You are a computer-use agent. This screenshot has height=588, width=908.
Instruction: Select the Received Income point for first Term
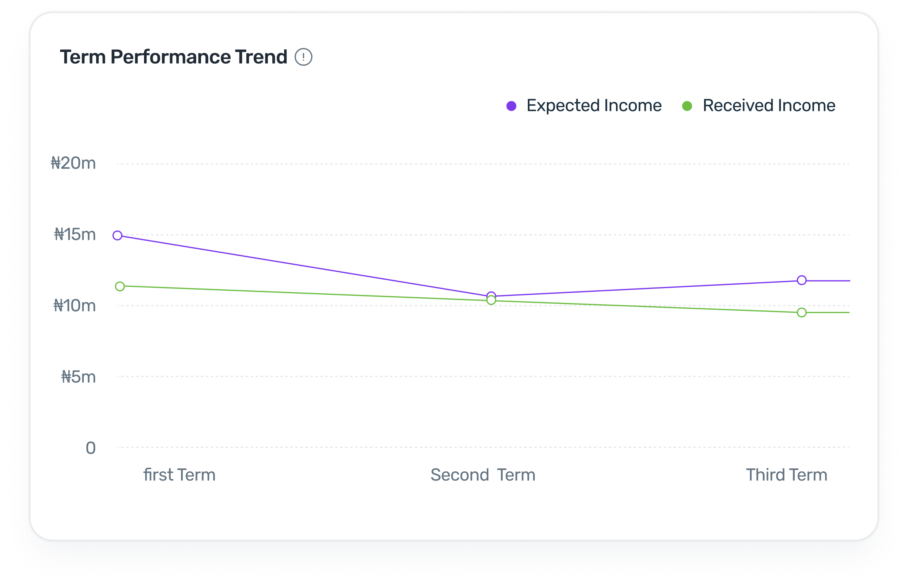[120, 286]
